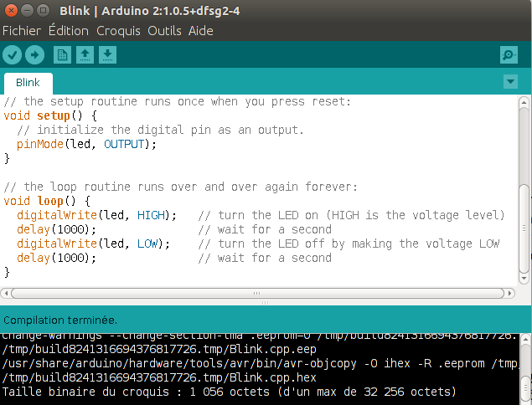
Task: Open the Fichier menu
Action: click(x=21, y=31)
